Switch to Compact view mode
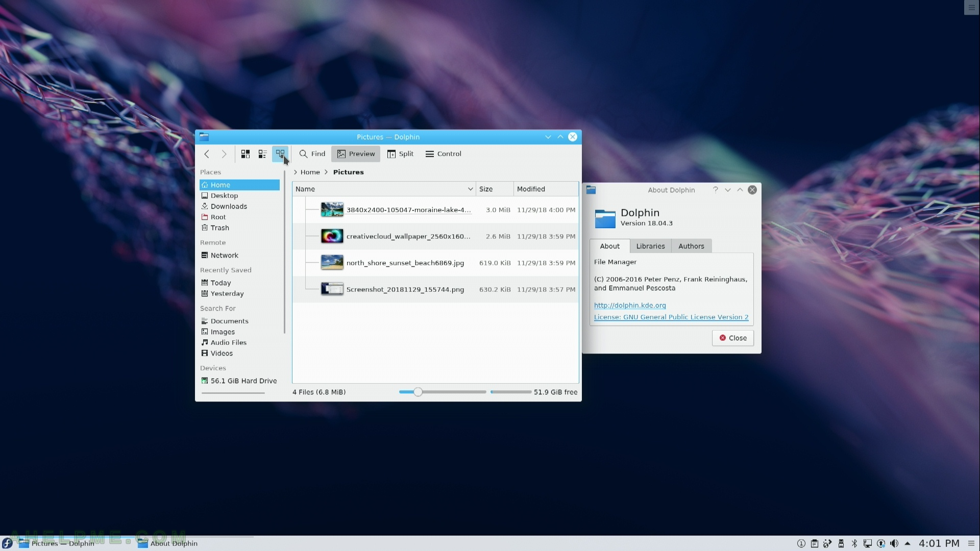Screen dimensions: 980x551 [x=263, y=154]
